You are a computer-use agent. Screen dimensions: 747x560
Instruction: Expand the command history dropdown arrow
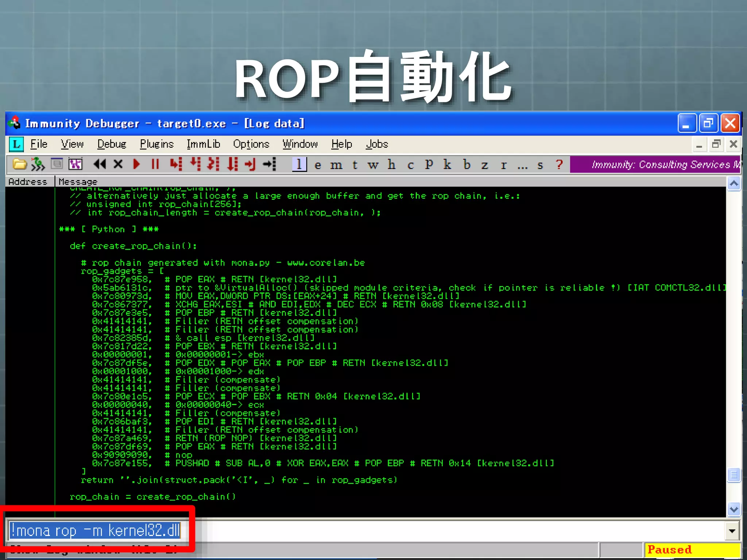[732, 531]
